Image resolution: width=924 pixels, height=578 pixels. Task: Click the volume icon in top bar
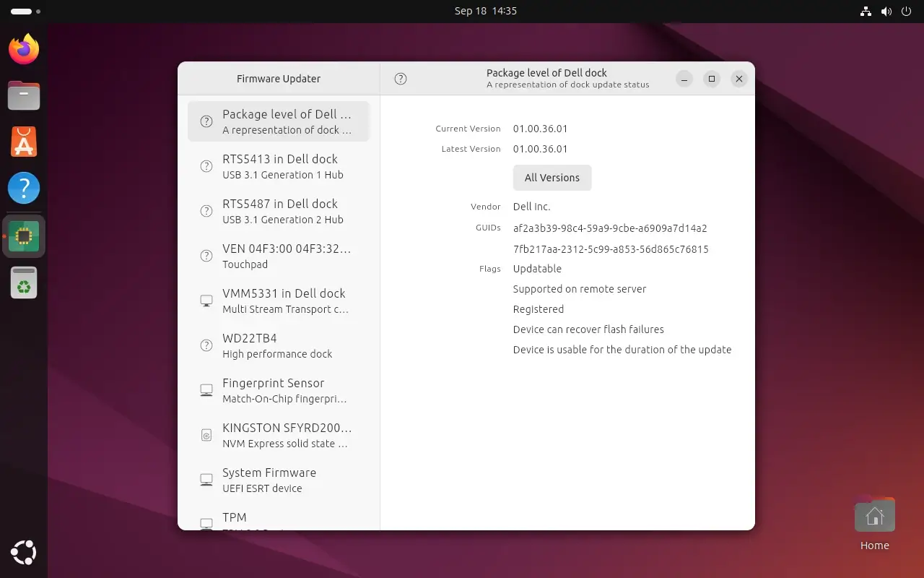pos(886,11)
